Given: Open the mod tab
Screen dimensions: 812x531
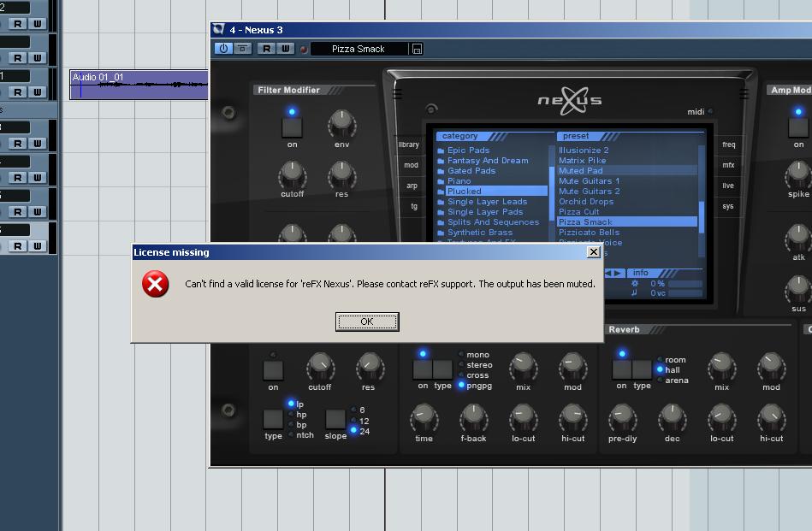Looking at the screenshot, I should [x=412, y=165].
